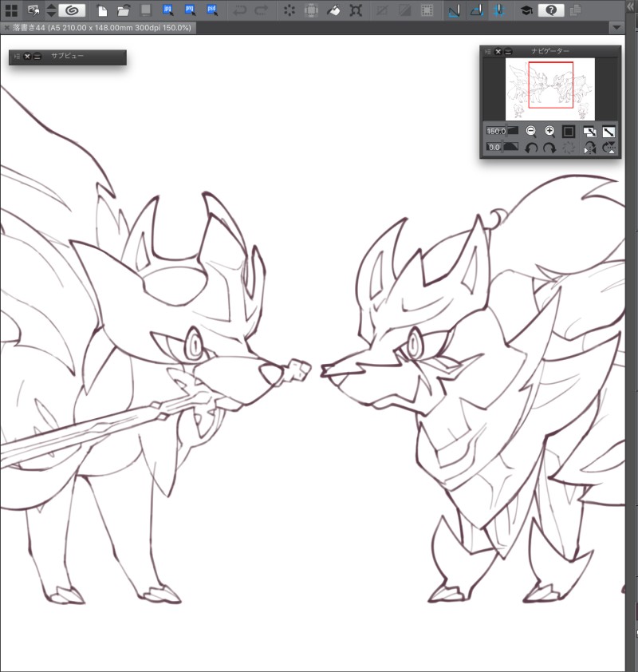This screenshot has height=672, width=638.
Task: Rotate the canvas left in navigator
Action: point(531,148)
